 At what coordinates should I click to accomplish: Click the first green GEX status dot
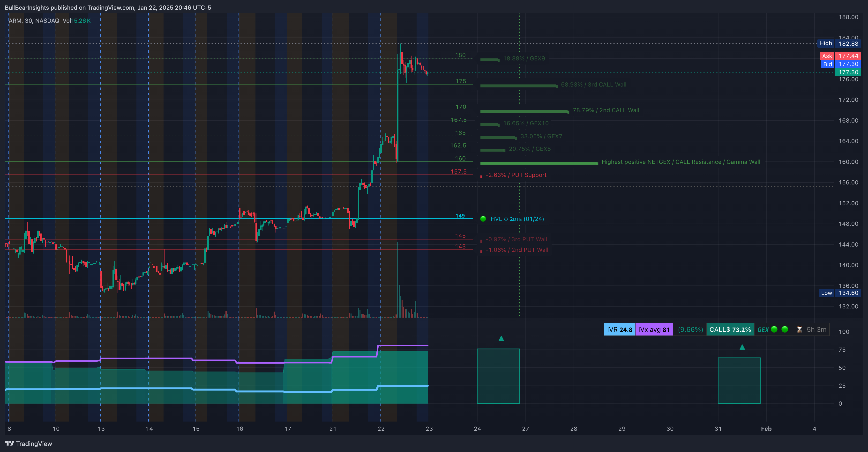pyautogui.click(x=774, y=329)
